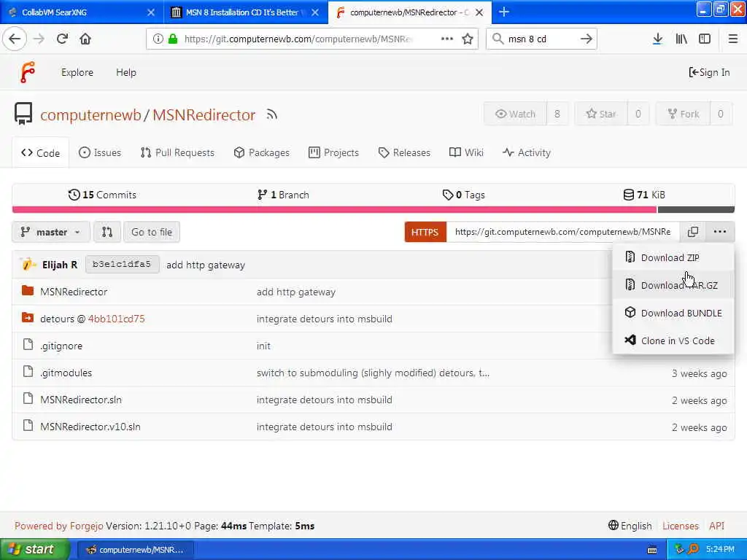Viewport: 747px width, 560px height.
Task: Go back with browser back arrow
Action: point(15,39)
